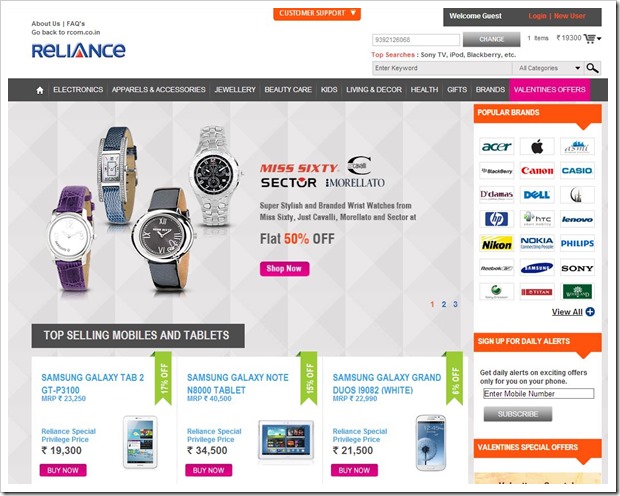Click the Login link
The image size is (620, 496).
click(x=537, y=16)
